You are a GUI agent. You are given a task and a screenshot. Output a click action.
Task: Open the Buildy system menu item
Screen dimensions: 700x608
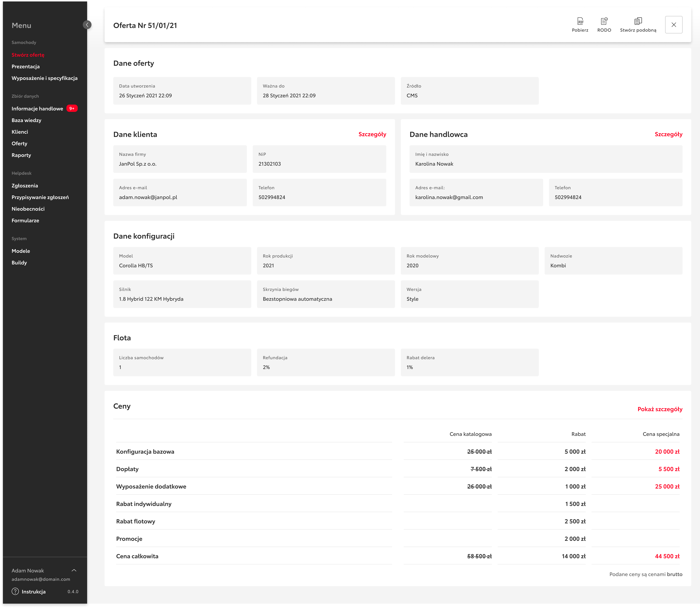(x=19, y=263)
